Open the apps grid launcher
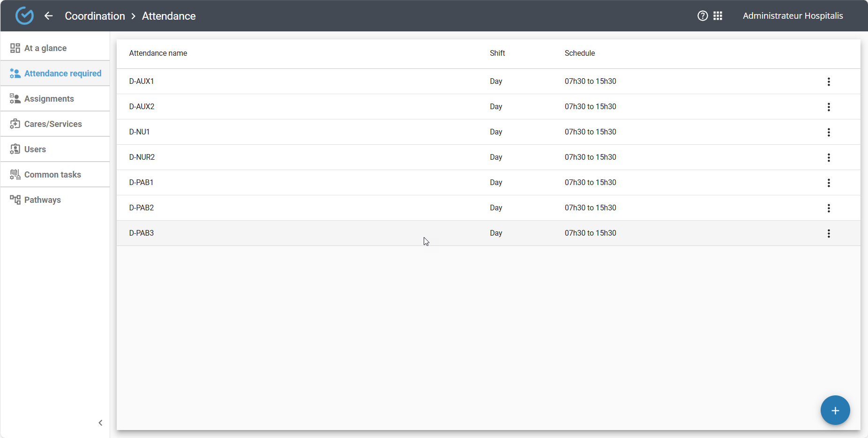Viewport: 868px width, 438px height. (x=718, y=16)
